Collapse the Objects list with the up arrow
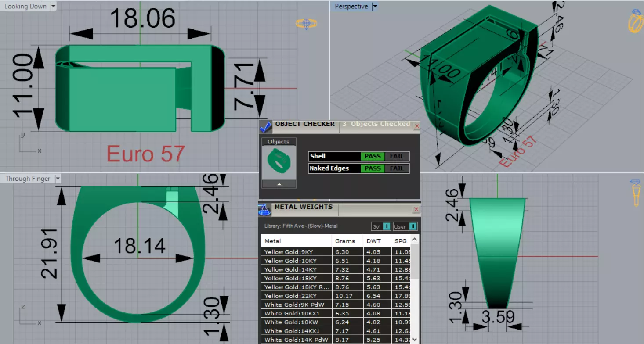Viewport: 644px width, 344px height. pyautogui.click(x=279, y=184)
